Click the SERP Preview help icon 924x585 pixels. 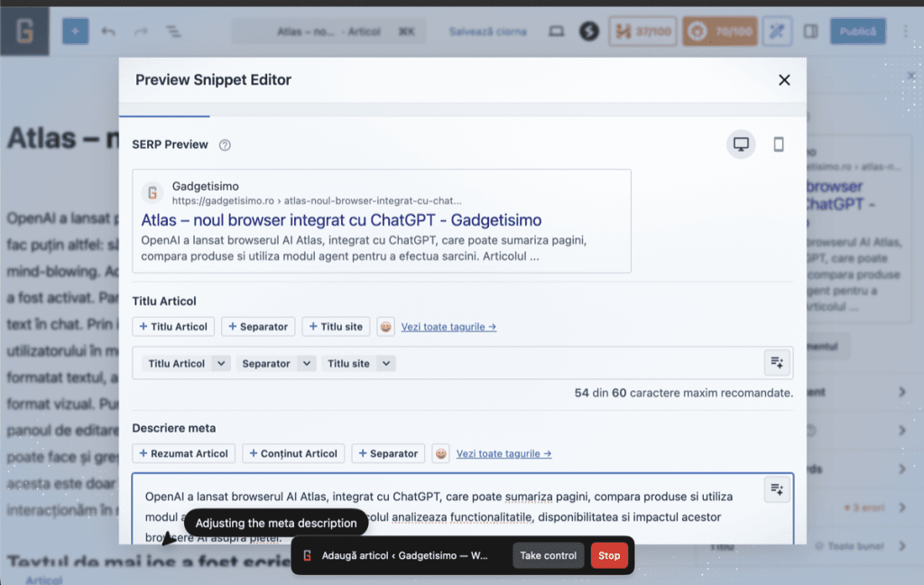pyautogui.click(x=225, y=145)
